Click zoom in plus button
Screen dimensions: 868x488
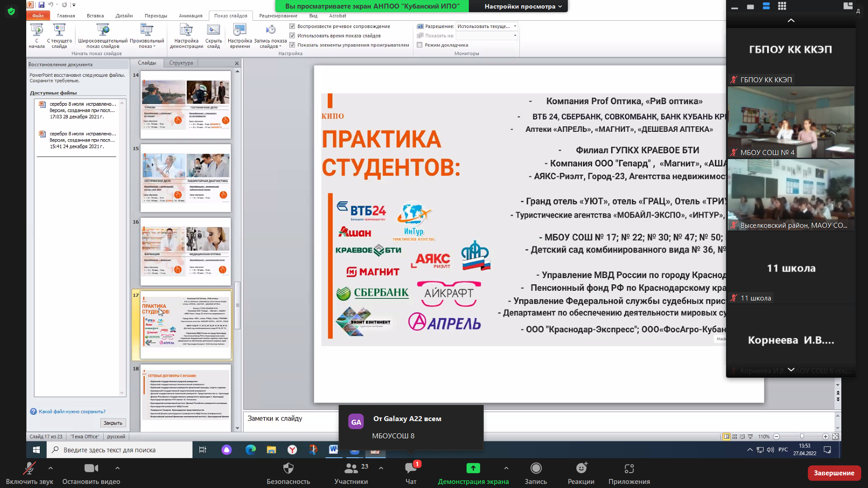coord(826,436)
